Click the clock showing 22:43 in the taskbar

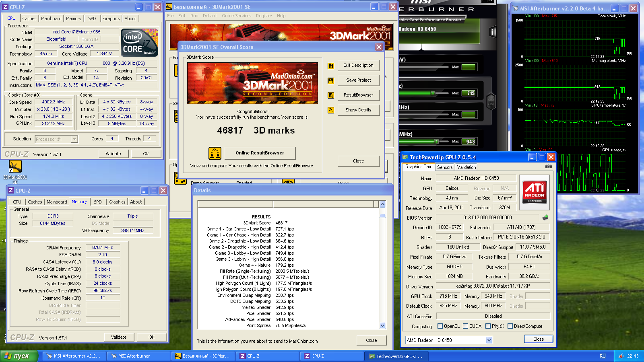click(x=633, y=356)
